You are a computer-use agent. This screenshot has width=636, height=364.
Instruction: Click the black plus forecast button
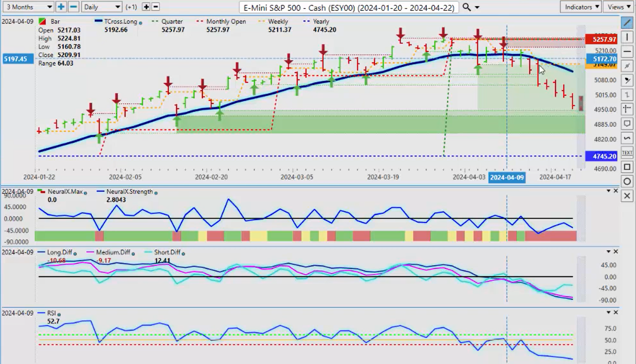pyautogui.click(x=146, y=7)
